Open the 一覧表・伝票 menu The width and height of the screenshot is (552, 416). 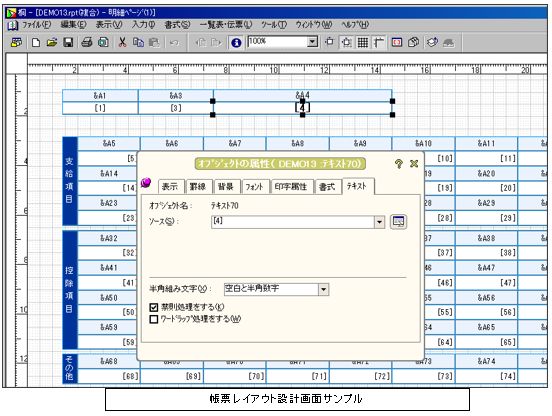coord(226,25)
